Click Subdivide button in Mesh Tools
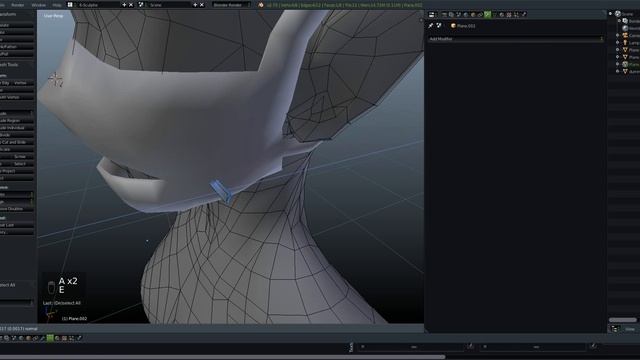This screenshot has width=640, height=360. coord(16,135)
